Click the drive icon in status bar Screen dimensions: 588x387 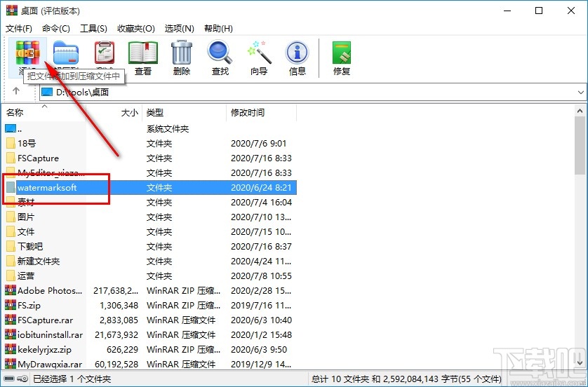10,379
